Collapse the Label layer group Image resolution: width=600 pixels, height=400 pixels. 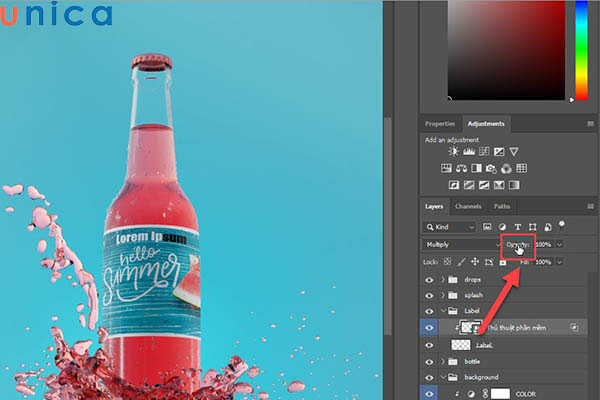point(442,311)
